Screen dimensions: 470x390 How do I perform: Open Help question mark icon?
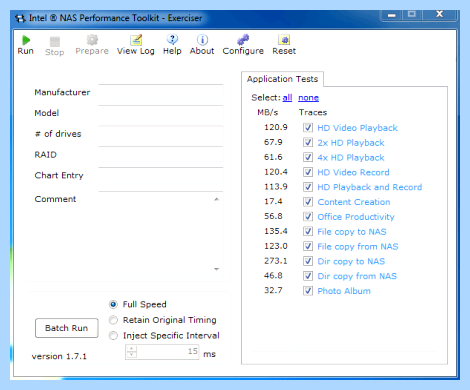(x=172, y=40)
